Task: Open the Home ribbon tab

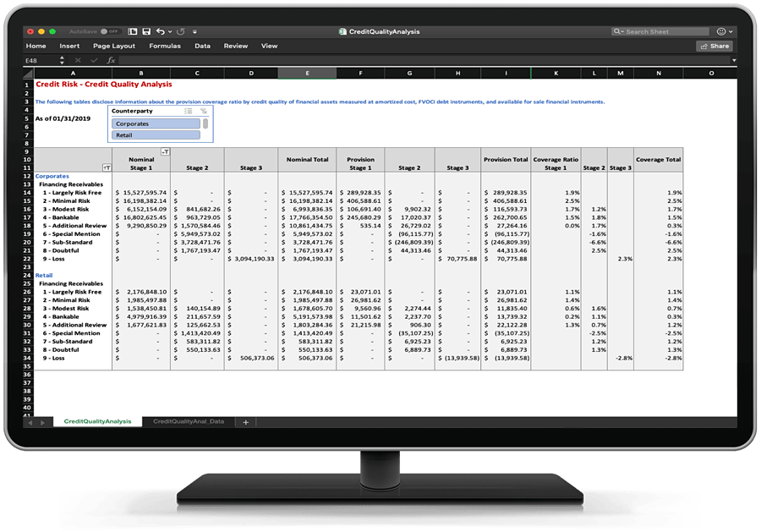Action: (x=36, y=47)
